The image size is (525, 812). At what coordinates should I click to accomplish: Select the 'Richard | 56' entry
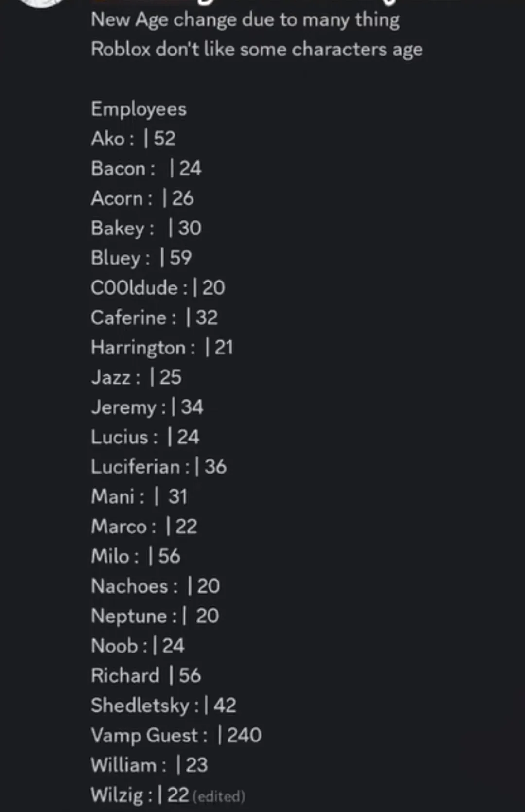click(146, 676)
